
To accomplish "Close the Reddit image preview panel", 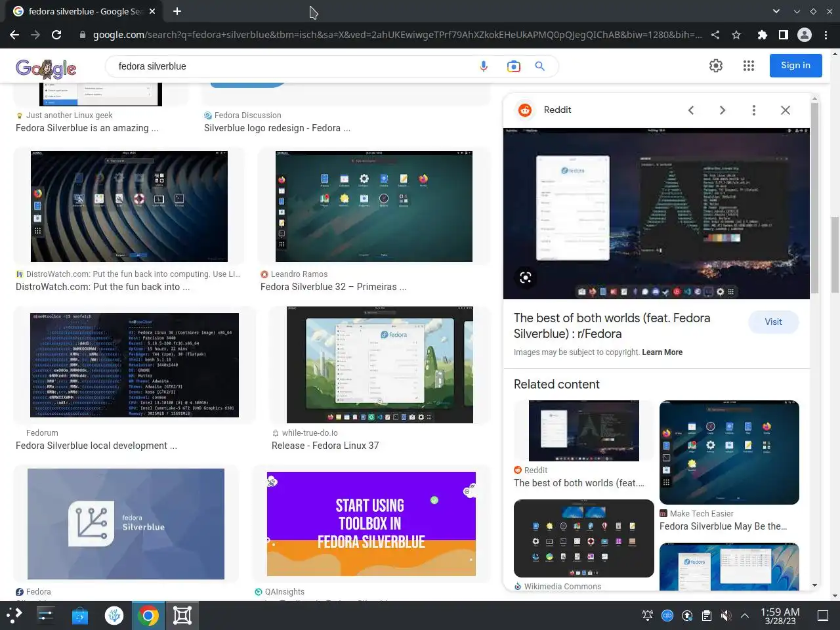I will click(786, 110).
